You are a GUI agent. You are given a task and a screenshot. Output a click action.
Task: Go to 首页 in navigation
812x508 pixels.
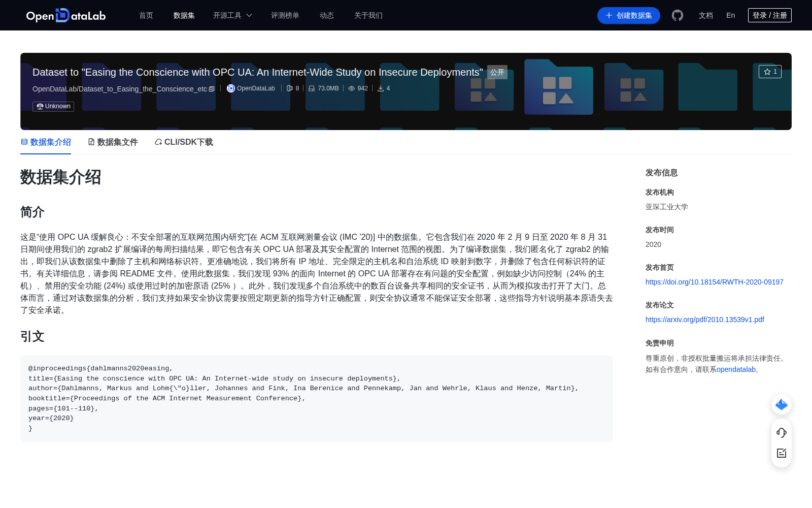click(x=146, y=15)
